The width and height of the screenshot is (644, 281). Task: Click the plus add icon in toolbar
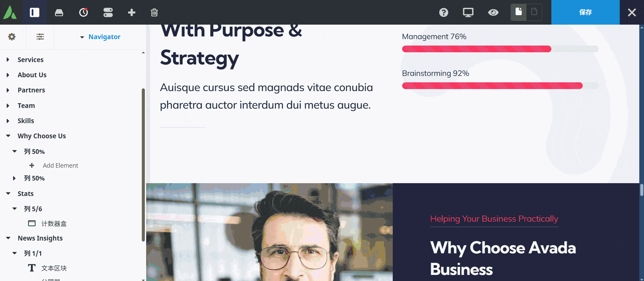pos(132,12)
